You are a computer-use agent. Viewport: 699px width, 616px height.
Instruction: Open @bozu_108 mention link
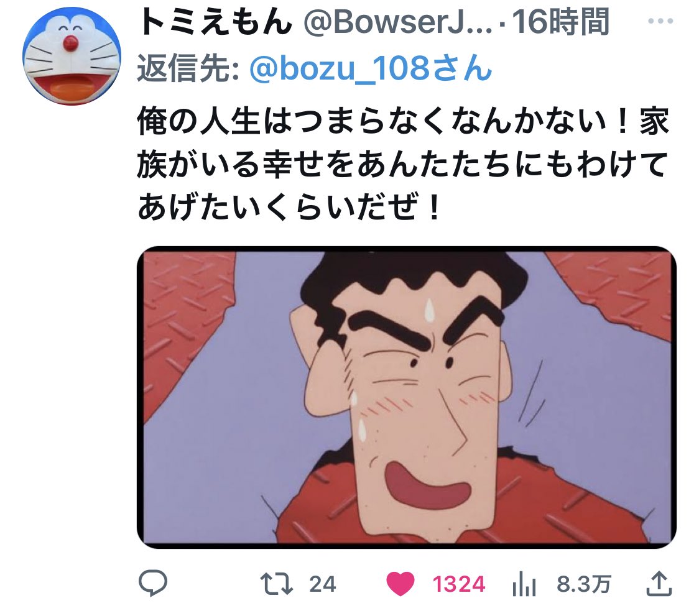point(371,68)
